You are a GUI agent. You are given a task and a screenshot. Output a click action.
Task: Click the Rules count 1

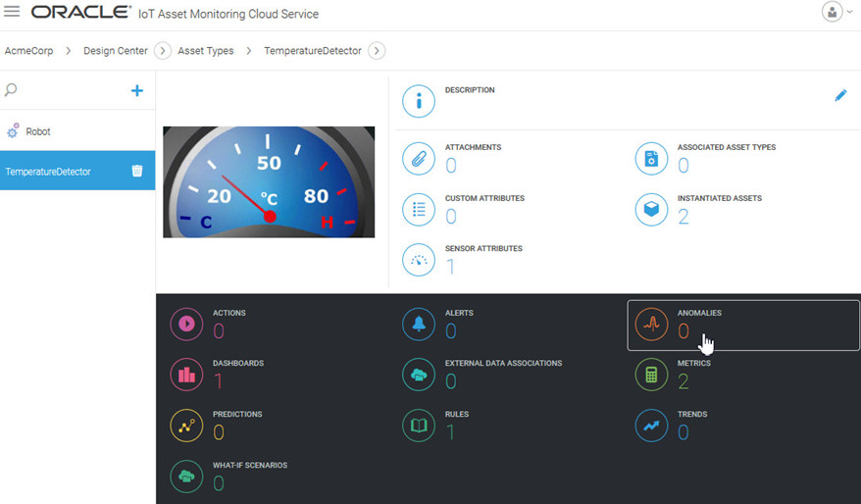(x=451, y=432)
